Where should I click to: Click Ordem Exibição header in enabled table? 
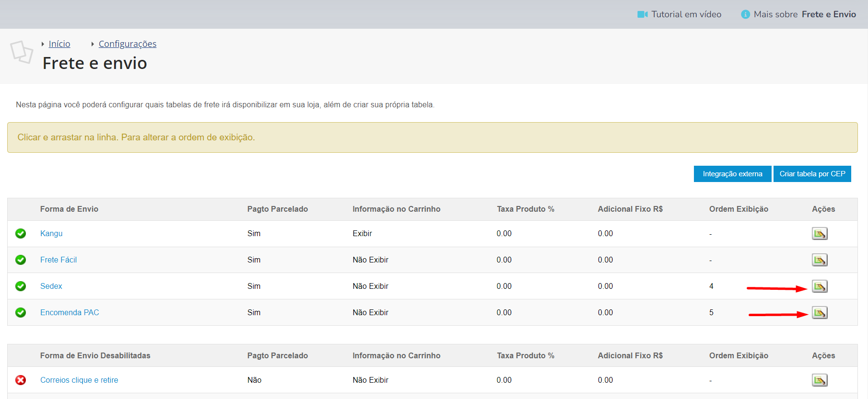click(739, 209)
